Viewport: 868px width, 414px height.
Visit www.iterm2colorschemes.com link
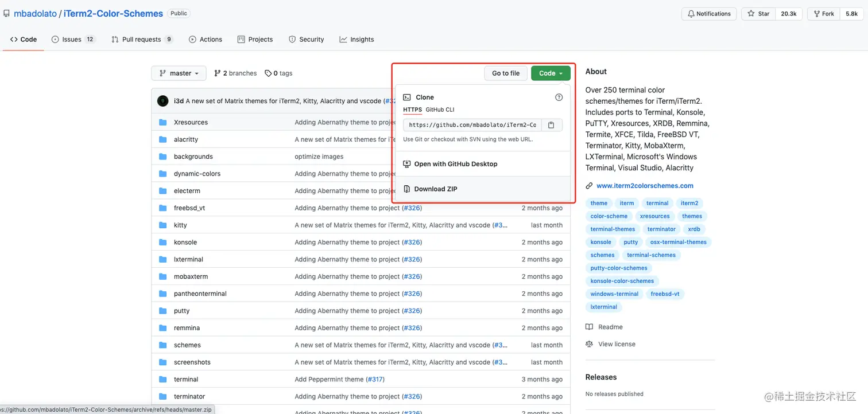pos(645,186)
